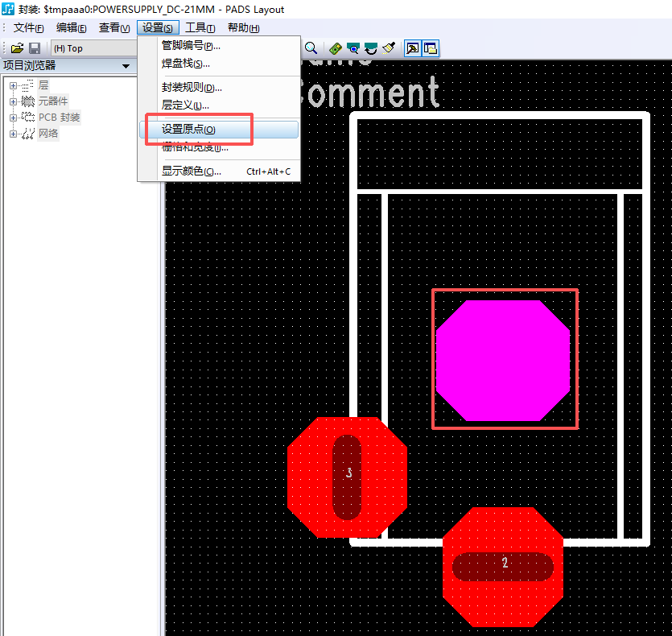
Task: Open the 帮助(H) menu
Action: [243, 28]
